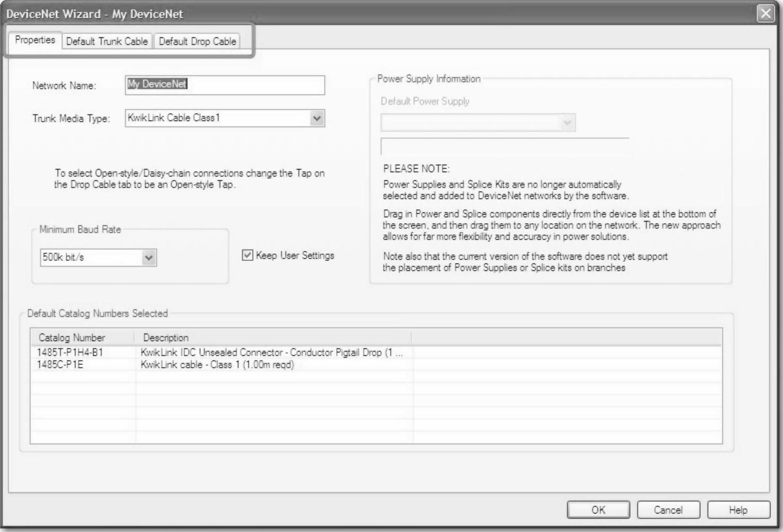Open Help for the DeviceNet Wizard
Image resolution: width=783 pixels, height=532 pixels.
[738, 510]
